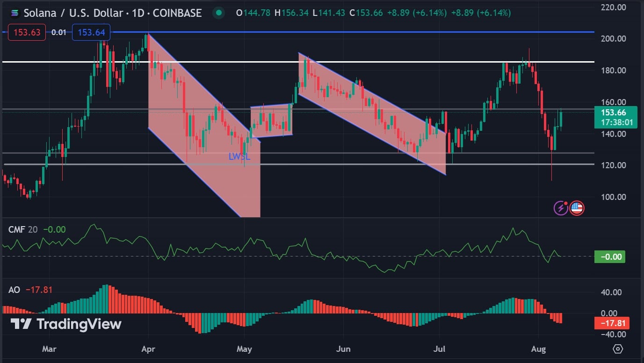This screenshot has width=644, height=363.
Task: Open the purple lightning bolt icon
Action: click(561, 208)
